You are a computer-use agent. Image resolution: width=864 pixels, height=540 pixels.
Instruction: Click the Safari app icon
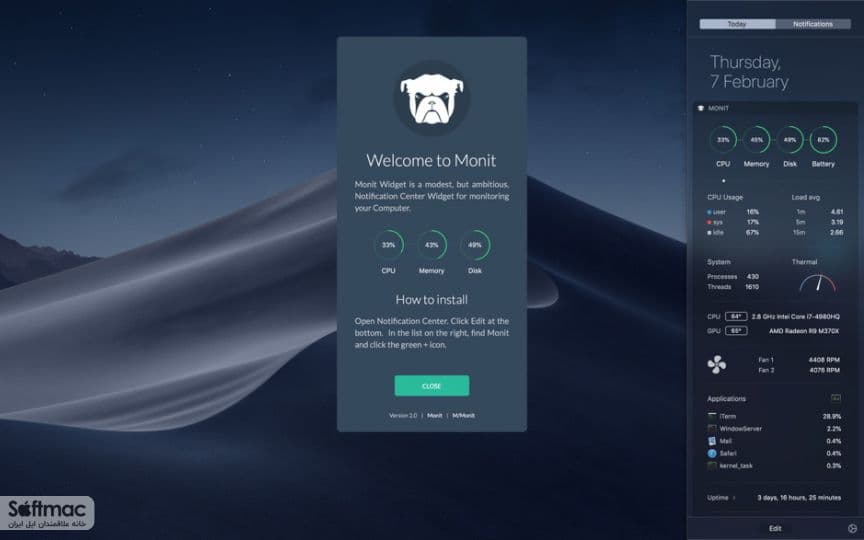(x=712, y=453)
